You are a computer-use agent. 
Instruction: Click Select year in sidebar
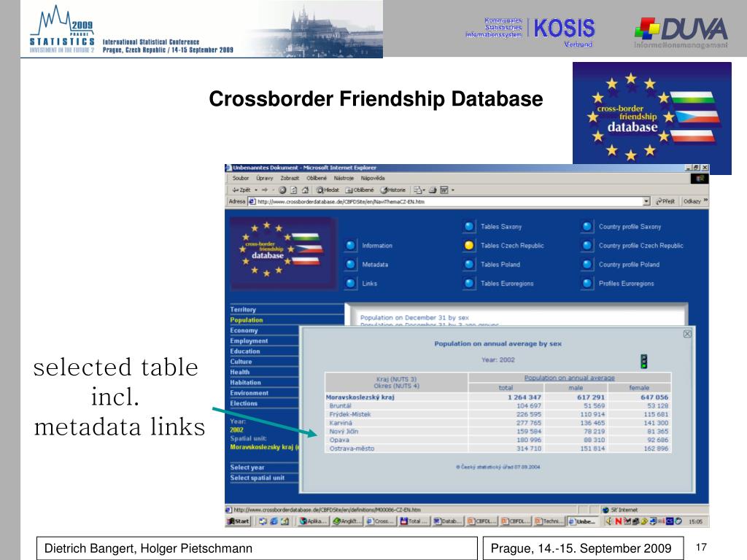[x=247, y=467]
